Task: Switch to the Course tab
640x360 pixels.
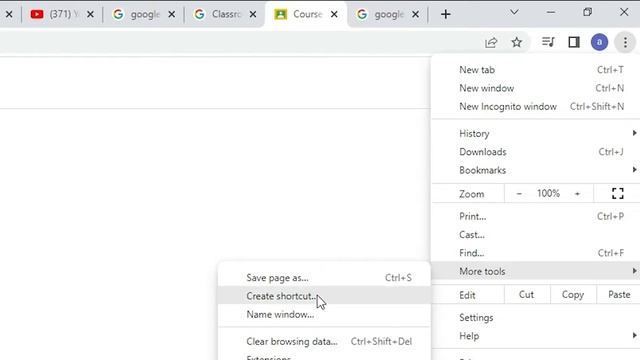Action: point(306,14)
